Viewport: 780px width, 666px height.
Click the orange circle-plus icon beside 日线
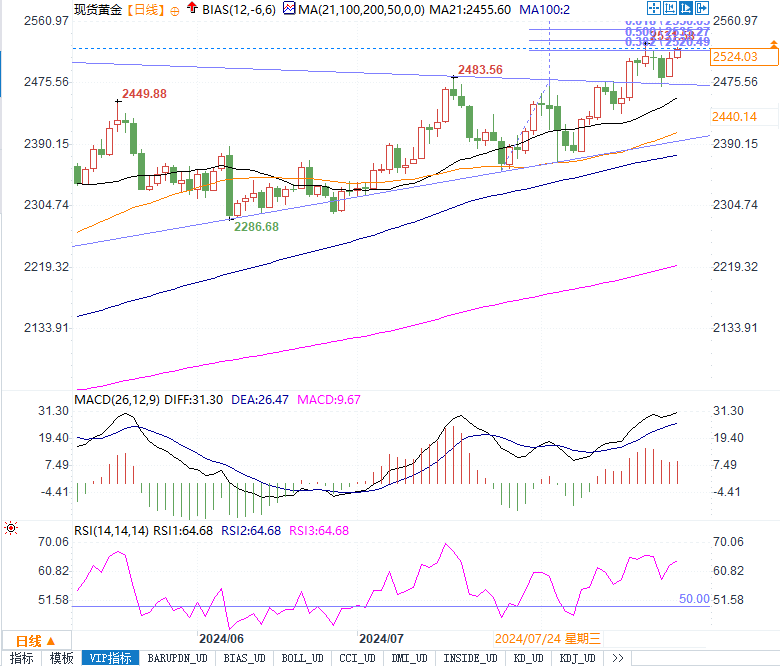[x=175, y=11]
